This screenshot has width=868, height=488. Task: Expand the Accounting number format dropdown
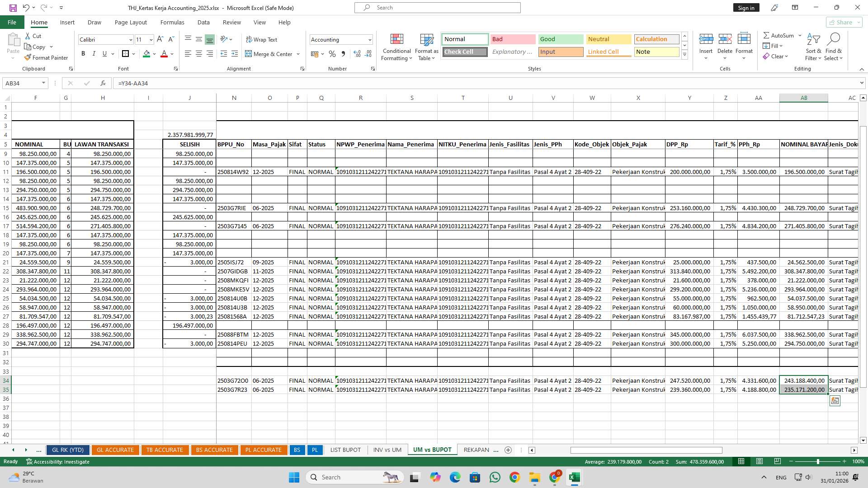click(x=370, y=40)
